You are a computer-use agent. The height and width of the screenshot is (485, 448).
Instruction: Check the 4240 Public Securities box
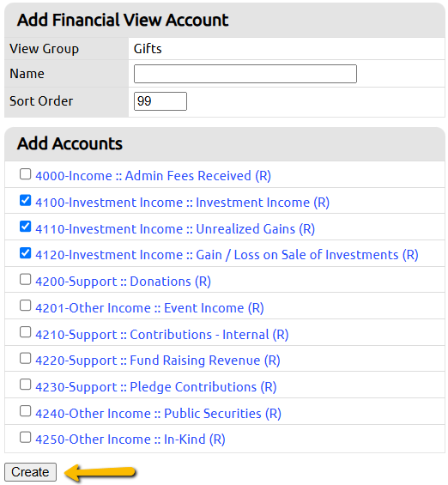point(25,412)
